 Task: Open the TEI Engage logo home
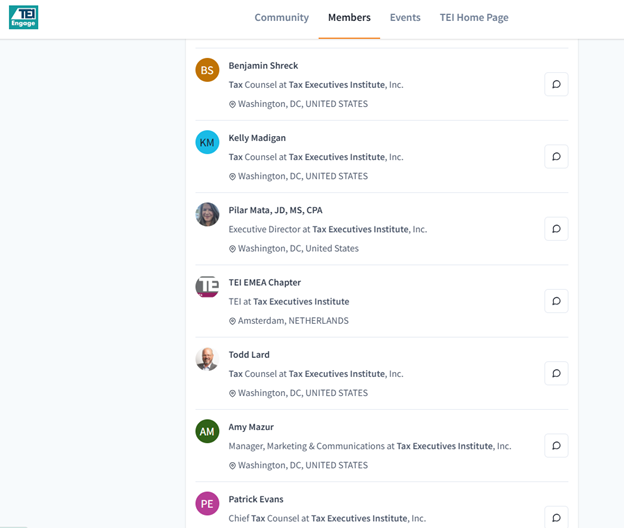click(x=23, y=17)
